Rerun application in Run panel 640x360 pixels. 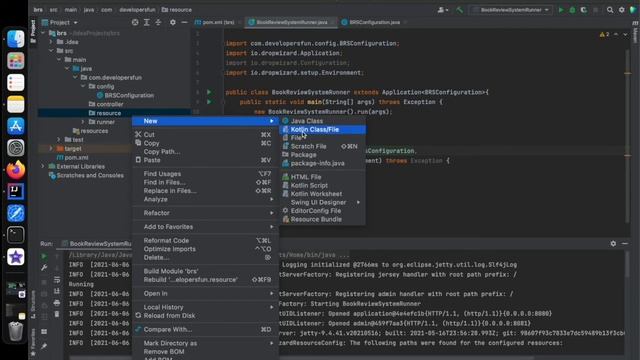click(x=44, y=256)
